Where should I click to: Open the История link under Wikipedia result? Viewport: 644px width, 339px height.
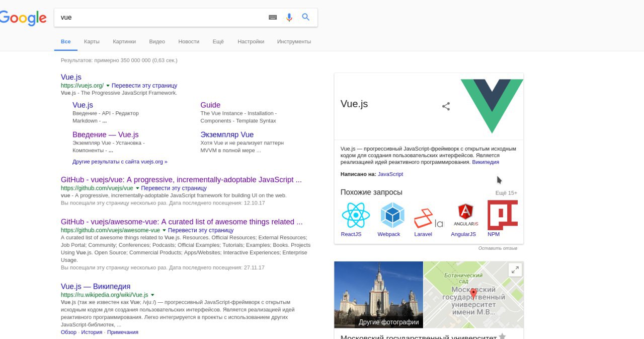click(92, 332)
